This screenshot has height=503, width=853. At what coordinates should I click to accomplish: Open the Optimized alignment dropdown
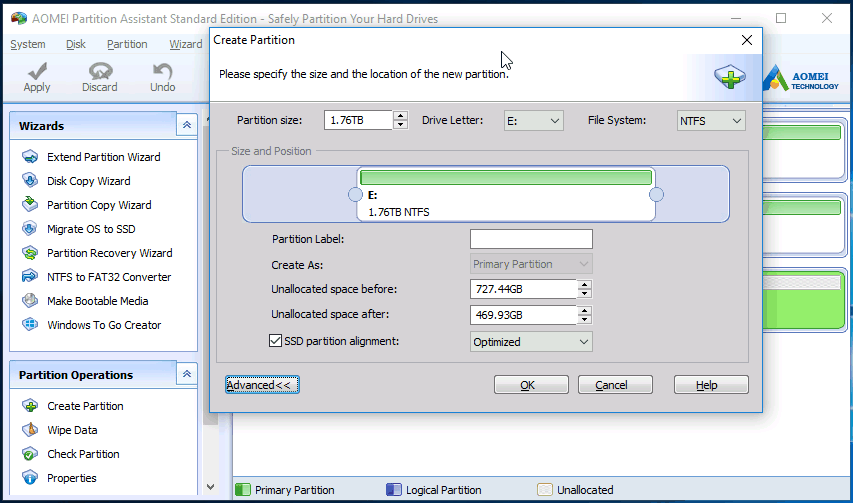click(x=531, y=342)
